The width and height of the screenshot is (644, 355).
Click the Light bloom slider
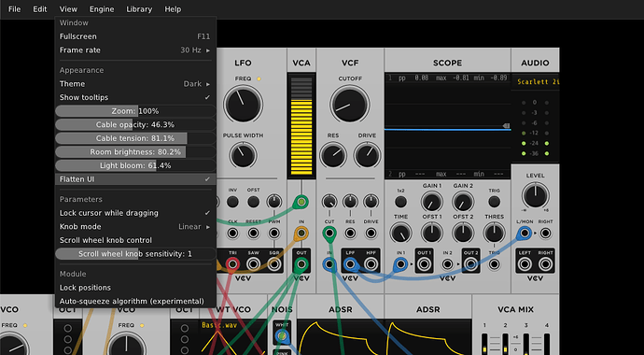coord(135,165)
